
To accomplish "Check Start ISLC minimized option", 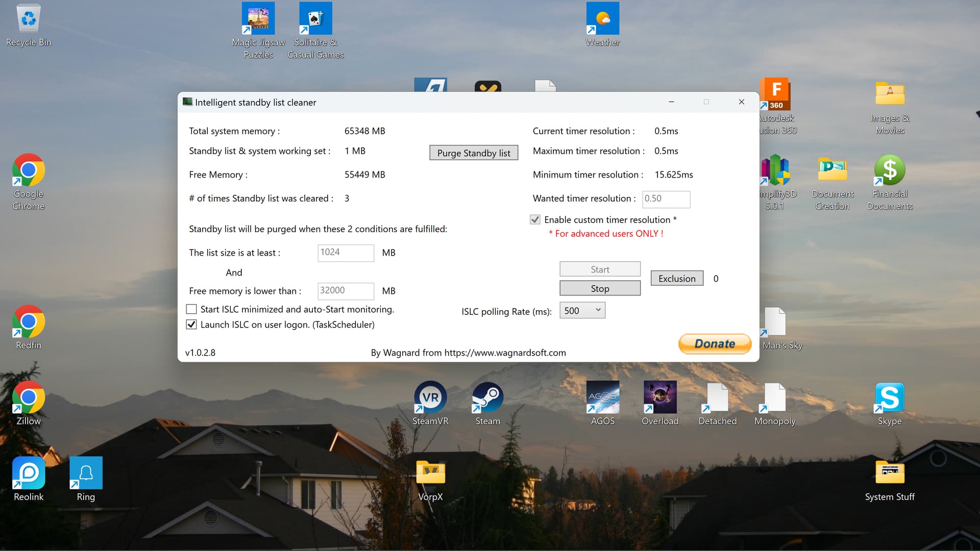I will pos(191,309).
